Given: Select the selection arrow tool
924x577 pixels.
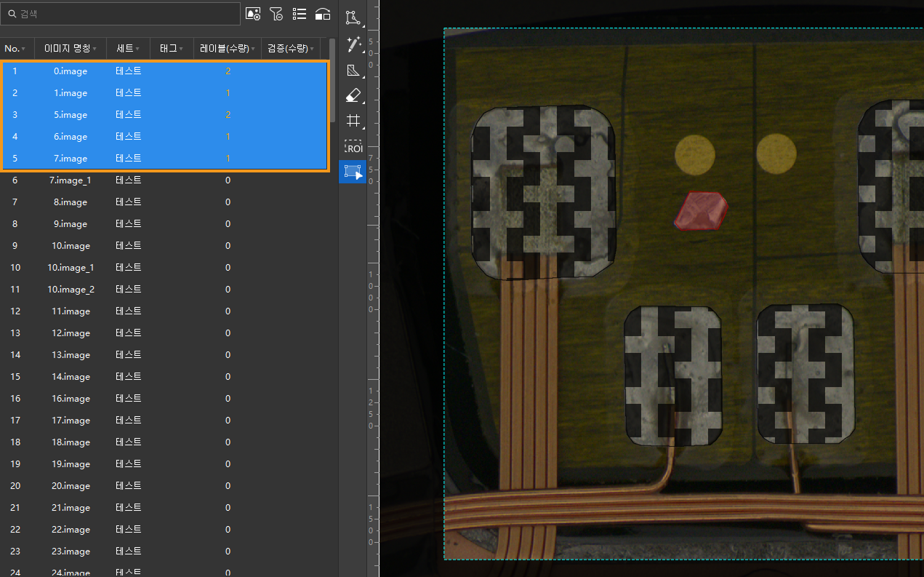Looking at the screenshot, I should point(353,172).
